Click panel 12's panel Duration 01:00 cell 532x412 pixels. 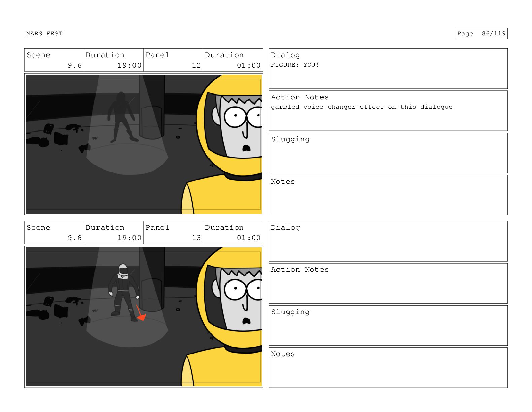tap(233, 60)
